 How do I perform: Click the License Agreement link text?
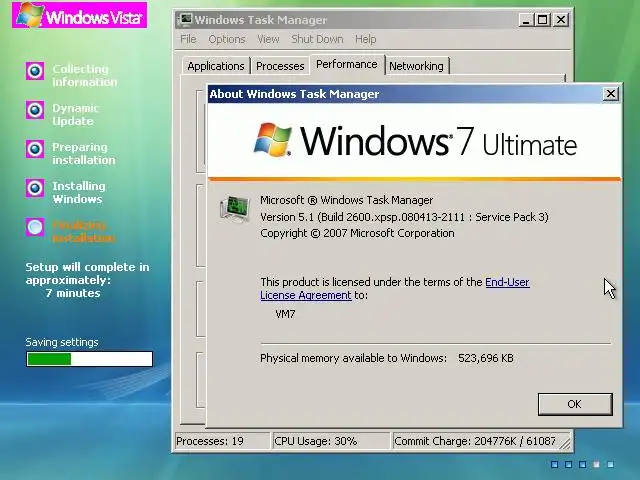306,295
